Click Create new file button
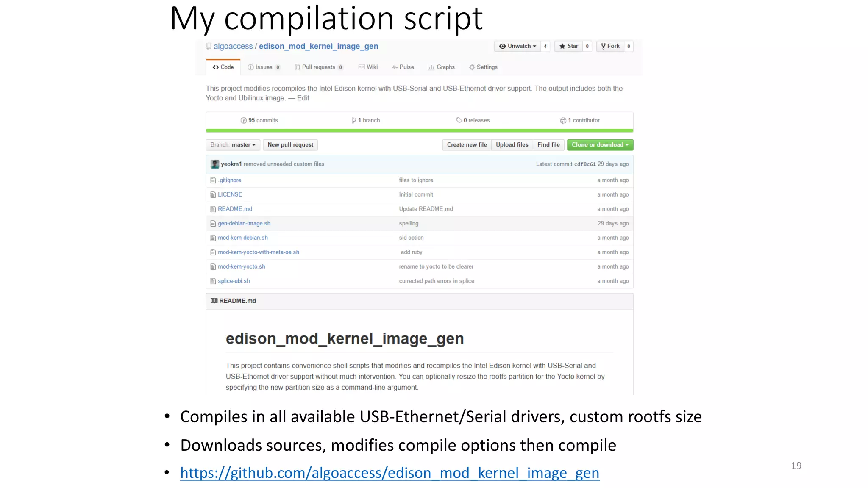Viewport: 868px width, 488px height. pos(467,145)
